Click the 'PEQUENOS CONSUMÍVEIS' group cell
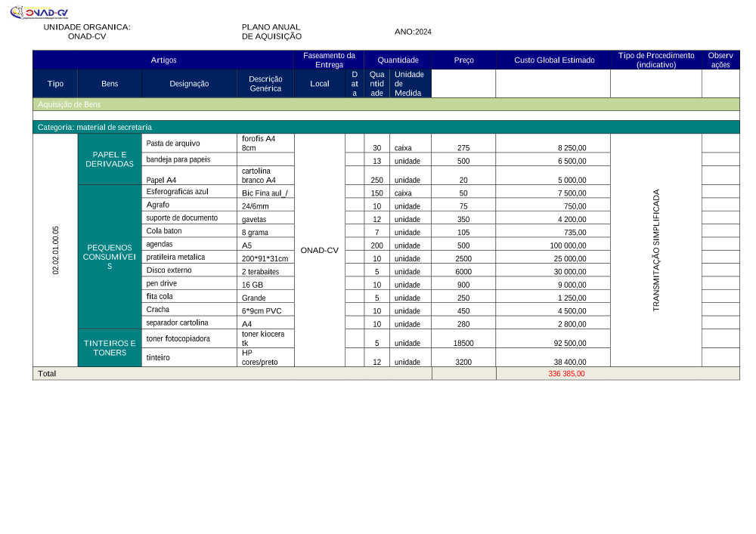This screenshot has width=756, height=534. tap(110, 257)
